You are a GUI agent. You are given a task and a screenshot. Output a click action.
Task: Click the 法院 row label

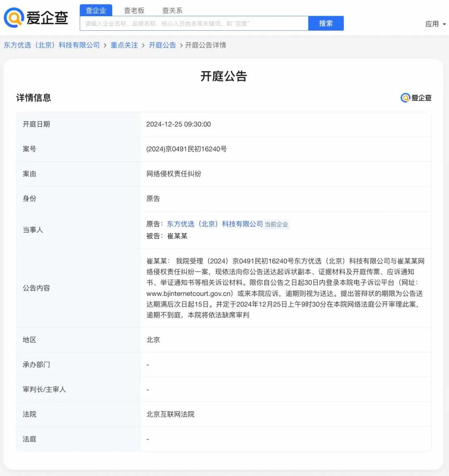[x=30, y=415]
